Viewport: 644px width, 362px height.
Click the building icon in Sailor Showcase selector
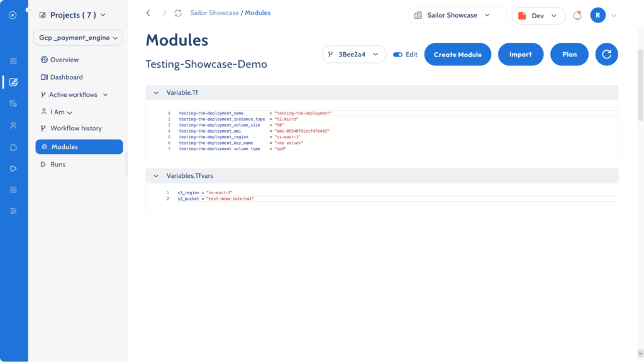418,15
